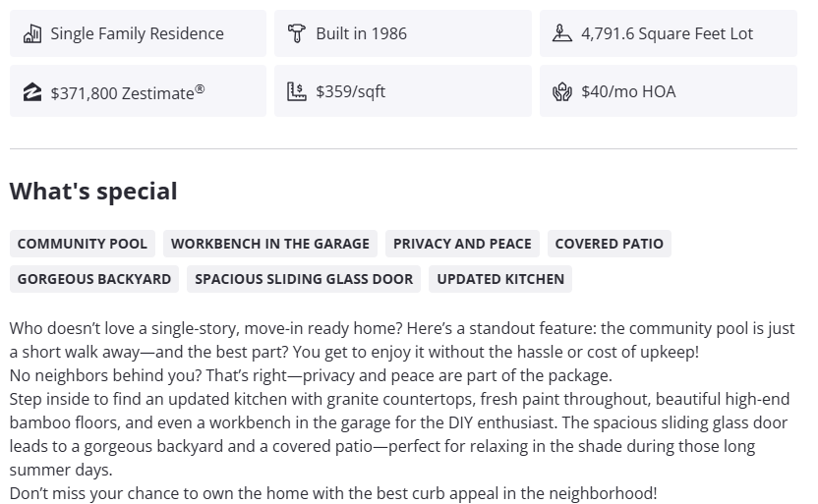Screen dimensions: 818x504
Task: Click the Privacy and Peace tag
Action: tap(462, 244)
